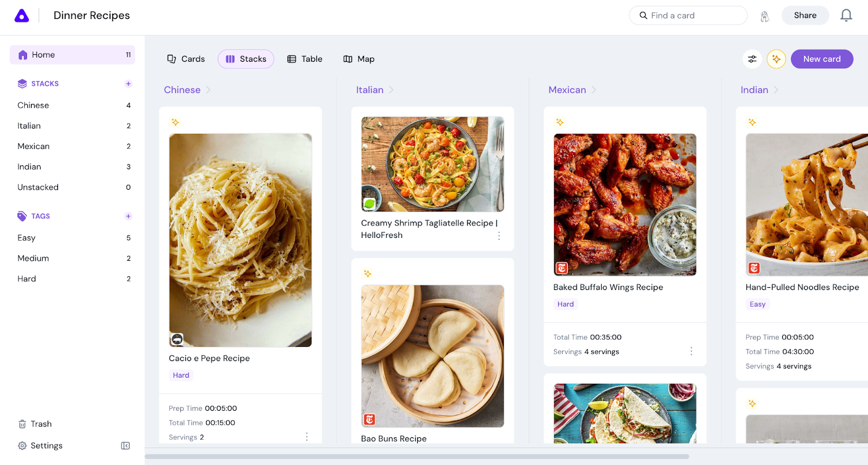Image resolution: width=868 pixels, height=465 pixels.
Task: Click Dinner Recipes title
Action: coord(92,16)
